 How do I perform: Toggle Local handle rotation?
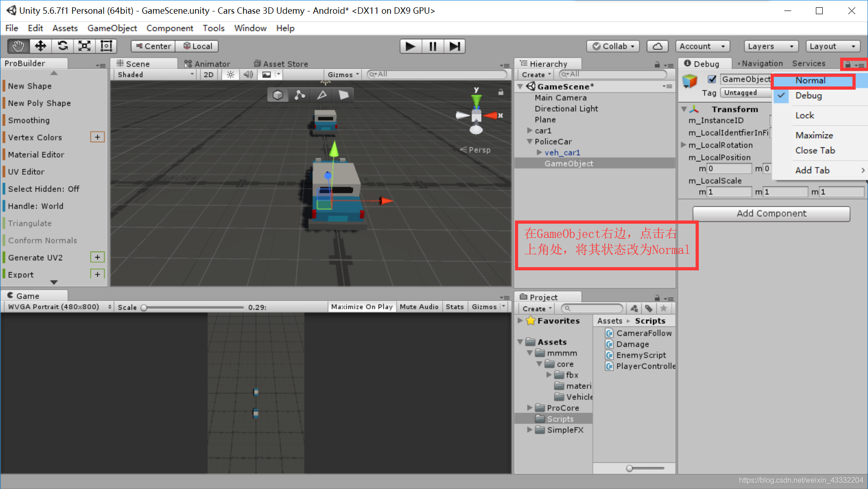click(x=197, y=46)
